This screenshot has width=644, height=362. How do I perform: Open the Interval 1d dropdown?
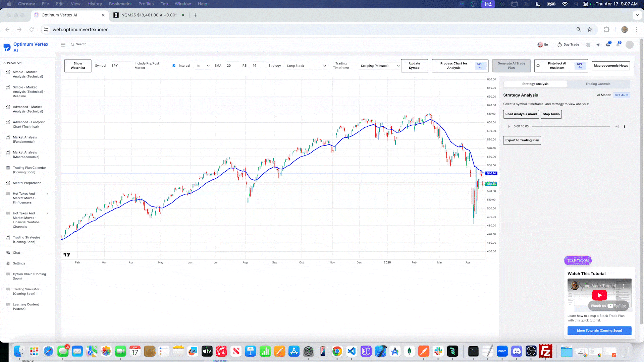point(203,66)
